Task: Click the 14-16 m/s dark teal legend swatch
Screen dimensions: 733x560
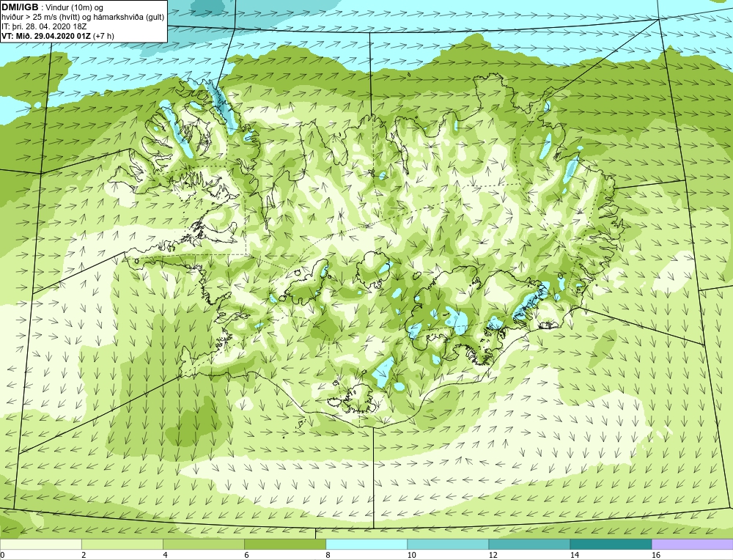Action: 611,544
